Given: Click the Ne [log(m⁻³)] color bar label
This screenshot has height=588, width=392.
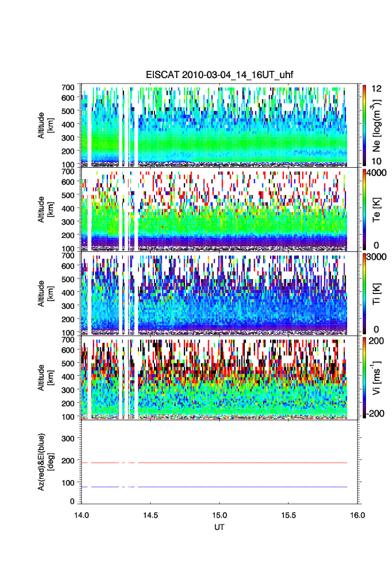Looking at the screenshot, I should click(377, 125).
